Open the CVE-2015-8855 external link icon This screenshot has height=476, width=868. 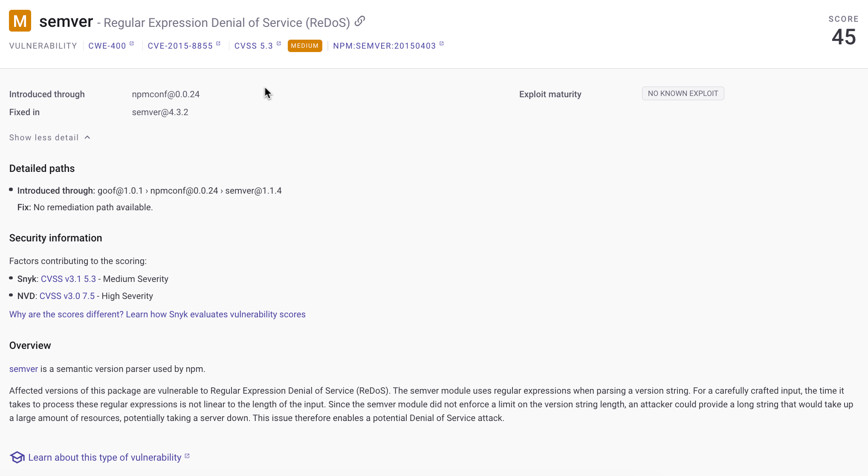[218, 44]
